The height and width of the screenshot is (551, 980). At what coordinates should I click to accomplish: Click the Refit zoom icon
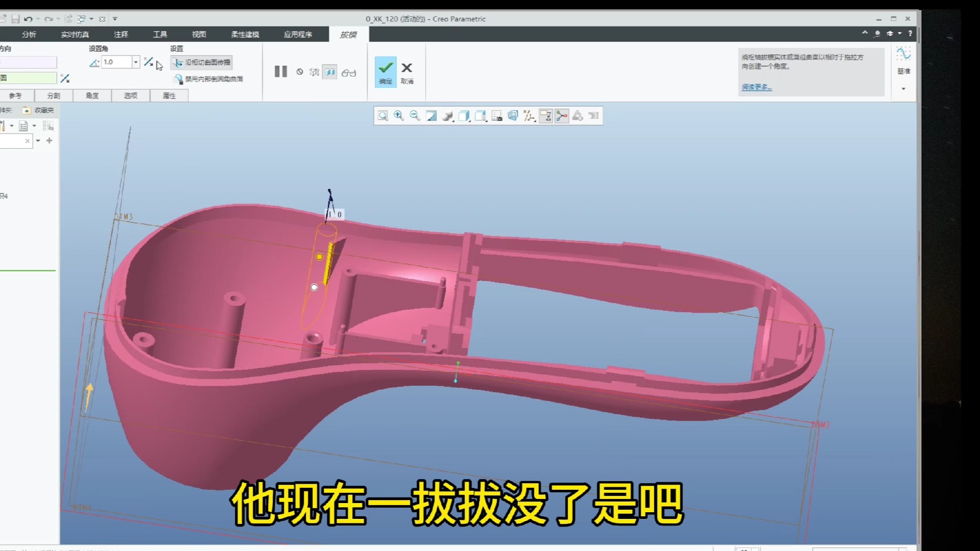[382, 116]
